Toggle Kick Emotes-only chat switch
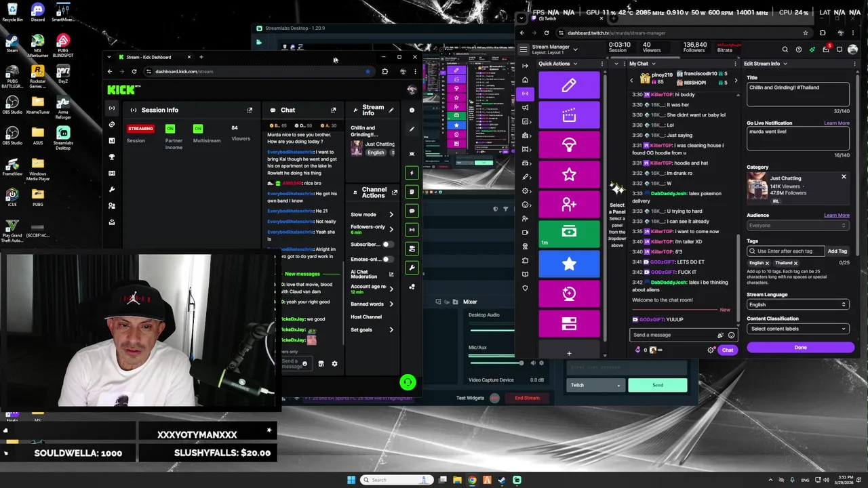 coord(387,259)
